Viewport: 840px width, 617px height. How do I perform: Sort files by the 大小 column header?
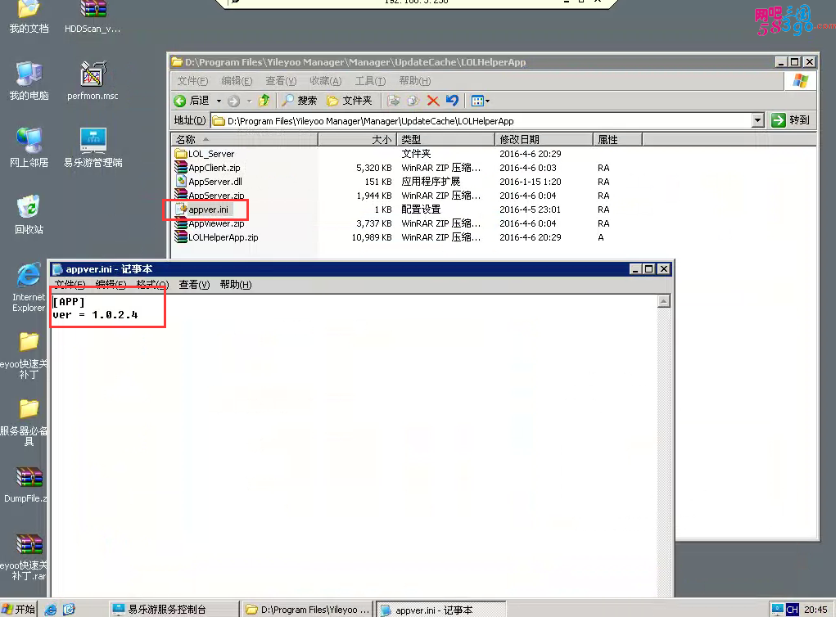tap(357, 140)
